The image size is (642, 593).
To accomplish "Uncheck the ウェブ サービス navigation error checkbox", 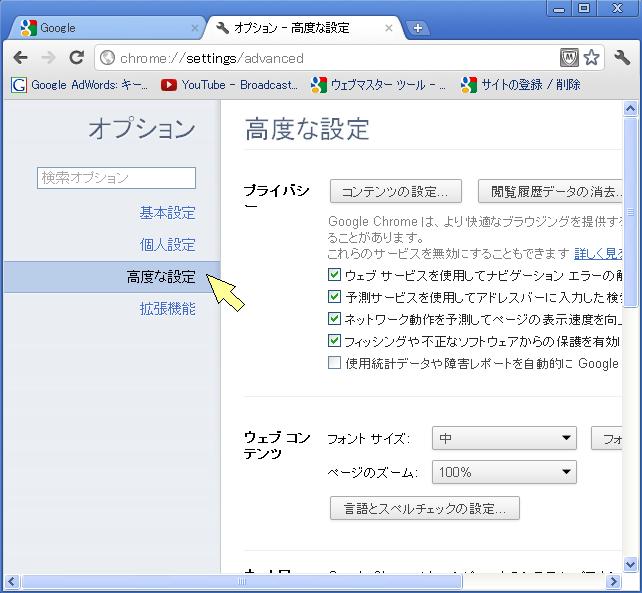I will click(x=335, y=275).
